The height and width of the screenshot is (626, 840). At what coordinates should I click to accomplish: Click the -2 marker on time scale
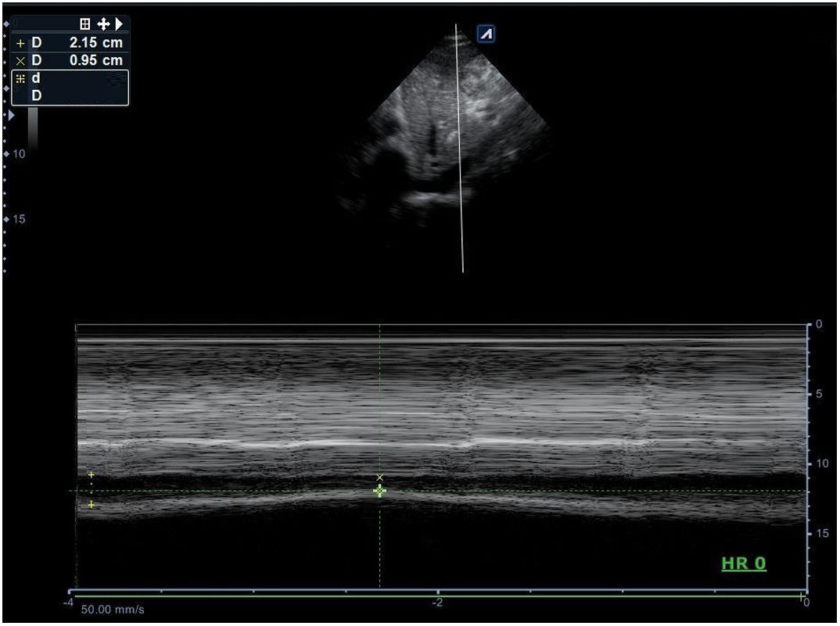[x=437, y=603]
